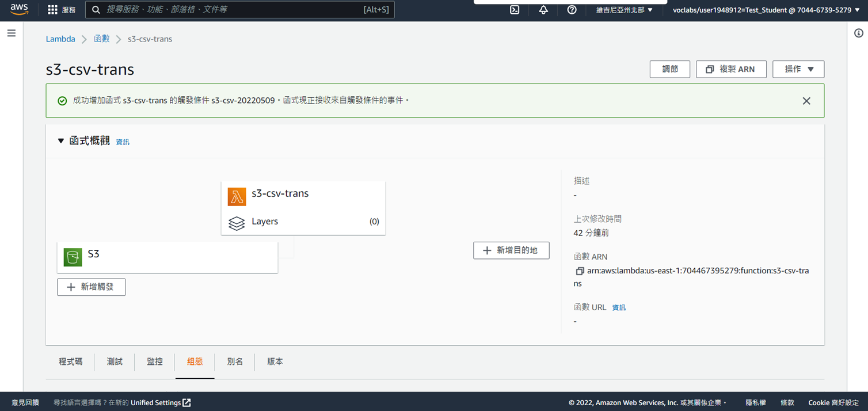Open the 函數 URL 資訊 link
The width and height of the screenshot is (868, 411).
click(619, 307)
